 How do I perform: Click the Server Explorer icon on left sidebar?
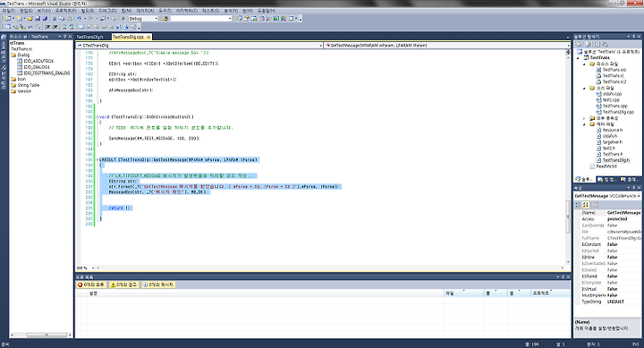tap(4, 38)
